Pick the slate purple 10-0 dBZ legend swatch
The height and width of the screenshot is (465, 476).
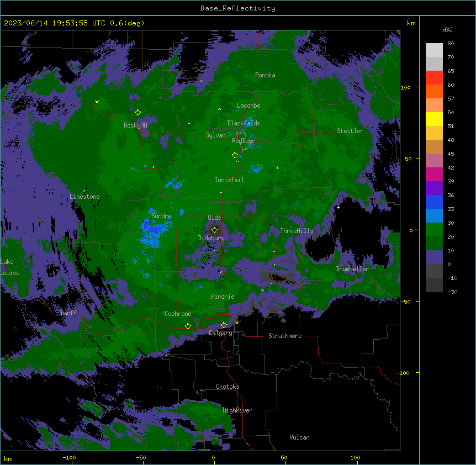point(434,257)
